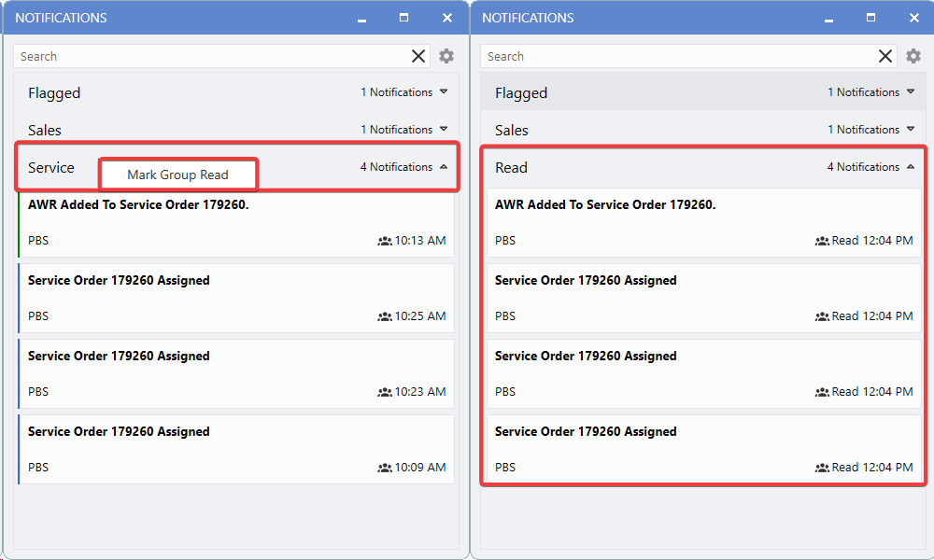Collapse the Service group arrow
Image resolution: width=934 pixels, height=560 pixels.
coord(444,167)
